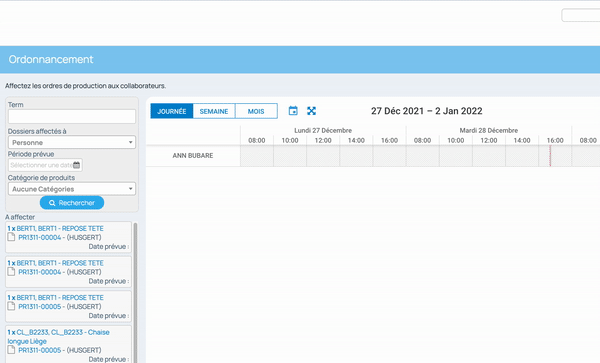The height and width of the screenshot is (363, 600).
Task: Switch to JOURNÉE view
Action: pos(172,111)
